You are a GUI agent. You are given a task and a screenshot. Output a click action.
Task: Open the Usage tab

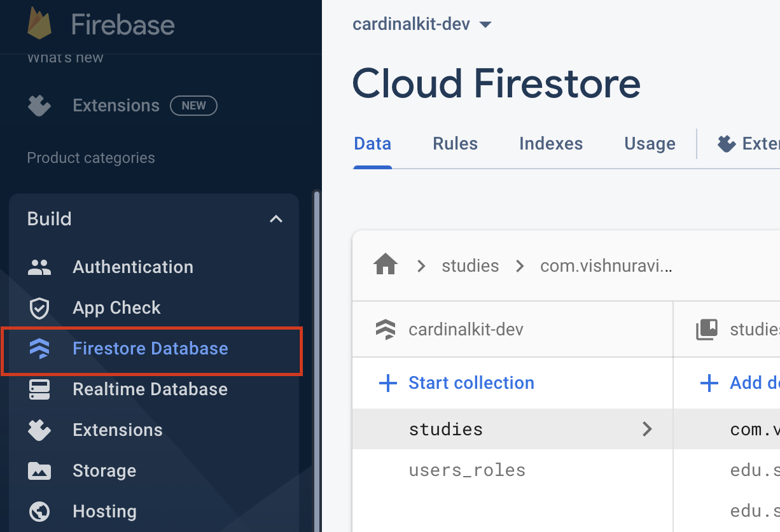[x=650, y=144]
